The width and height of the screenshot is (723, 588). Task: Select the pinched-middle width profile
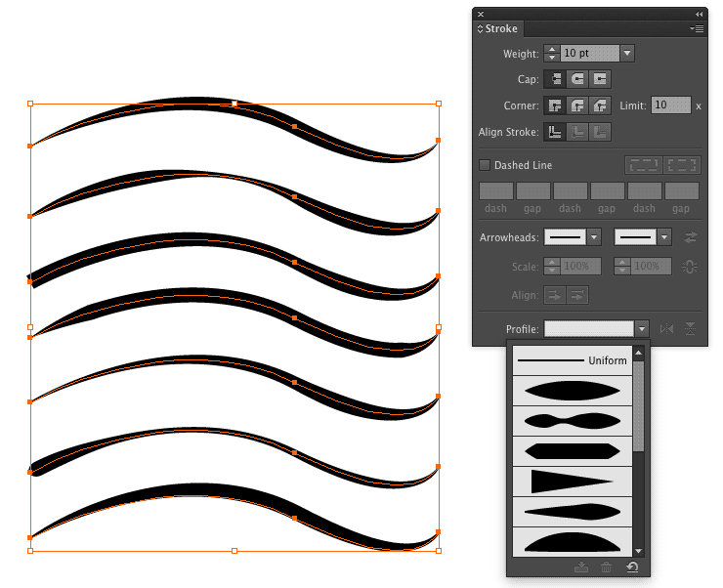(573, 421)
